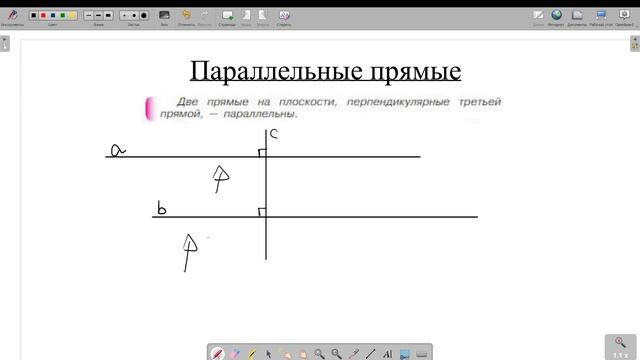640x360 pixels.
Task: Expand the right library panel
Action: coord(635,44)
